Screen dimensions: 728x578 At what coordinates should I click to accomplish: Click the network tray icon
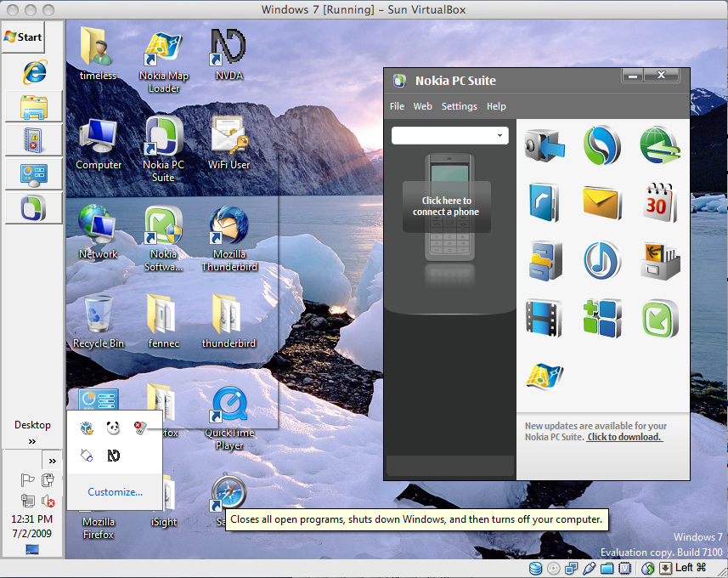27,501
